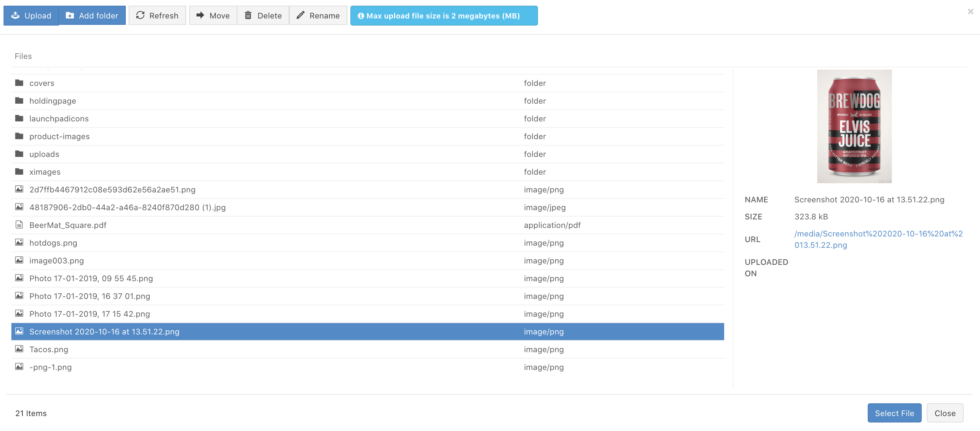
Task: Open the ximages folder
Action: coord(45,172)
